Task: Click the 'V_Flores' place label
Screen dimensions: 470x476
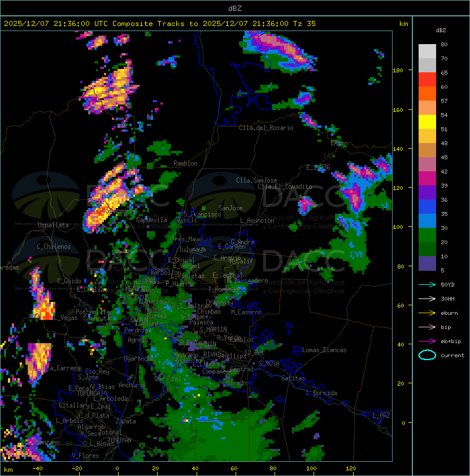Action: pos(85,456)
